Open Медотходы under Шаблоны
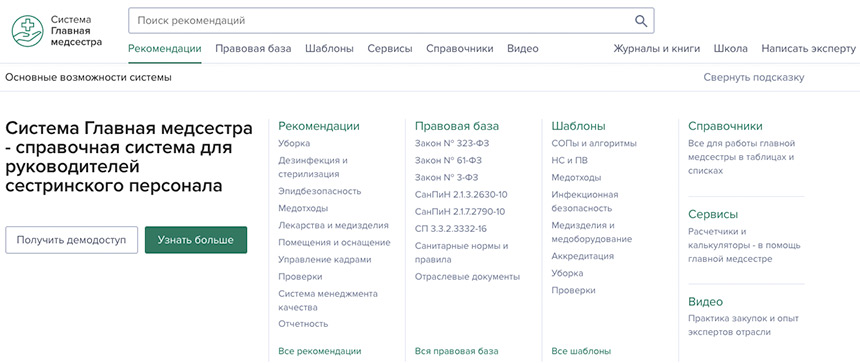Viewport: 860px width, 363px height. tap(576, 178)
